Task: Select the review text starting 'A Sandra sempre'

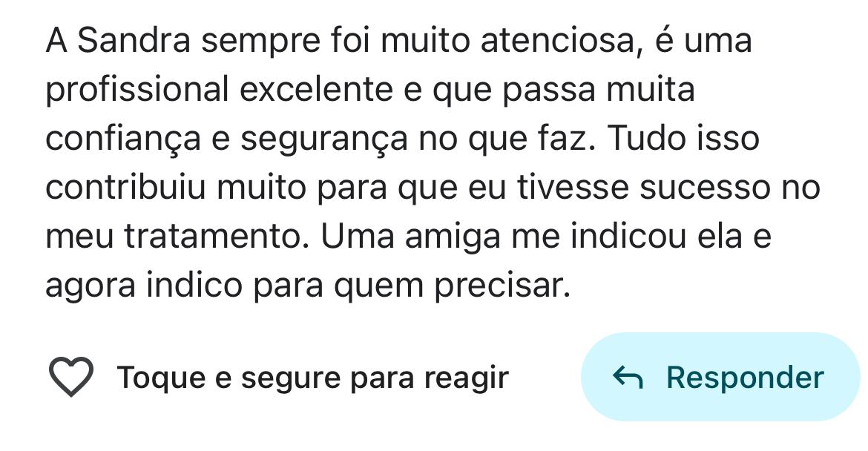Action: pos(433,162)
